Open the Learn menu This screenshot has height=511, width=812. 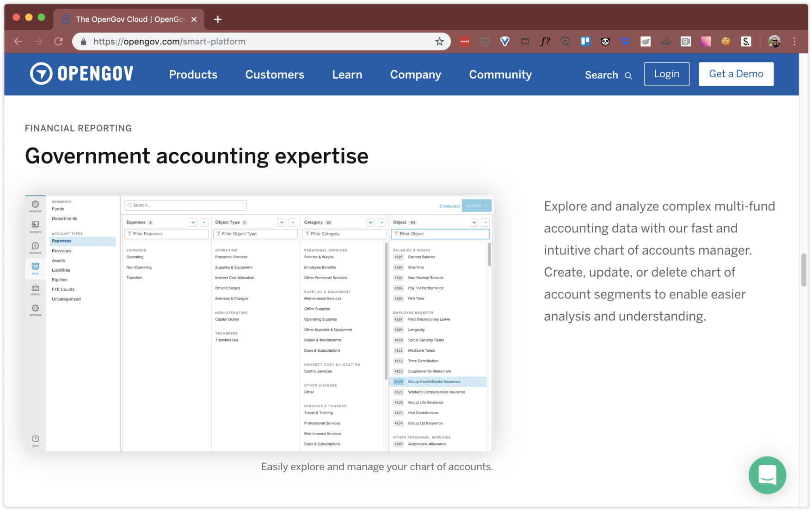point(347,75)
